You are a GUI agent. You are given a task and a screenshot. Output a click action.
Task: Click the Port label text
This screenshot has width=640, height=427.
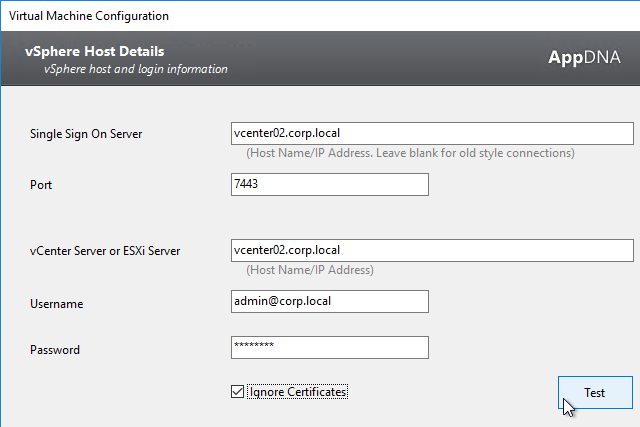(x=41, y=185)
